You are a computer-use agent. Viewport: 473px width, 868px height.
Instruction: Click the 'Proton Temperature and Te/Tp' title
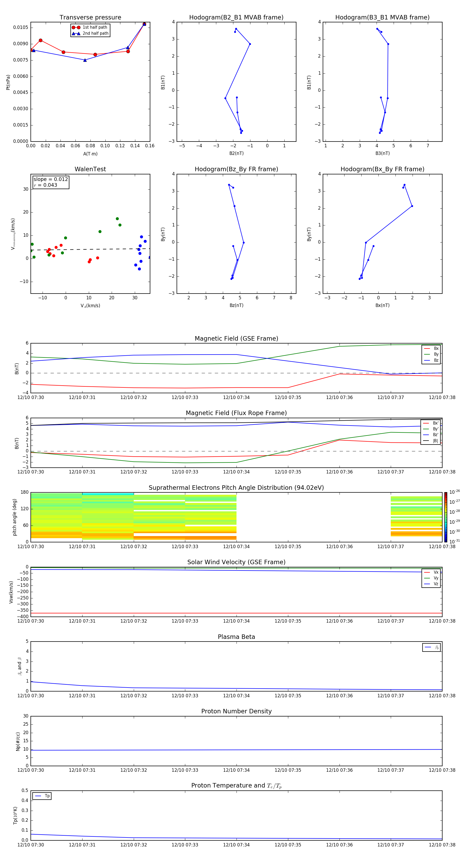click(x=236, y=786)
